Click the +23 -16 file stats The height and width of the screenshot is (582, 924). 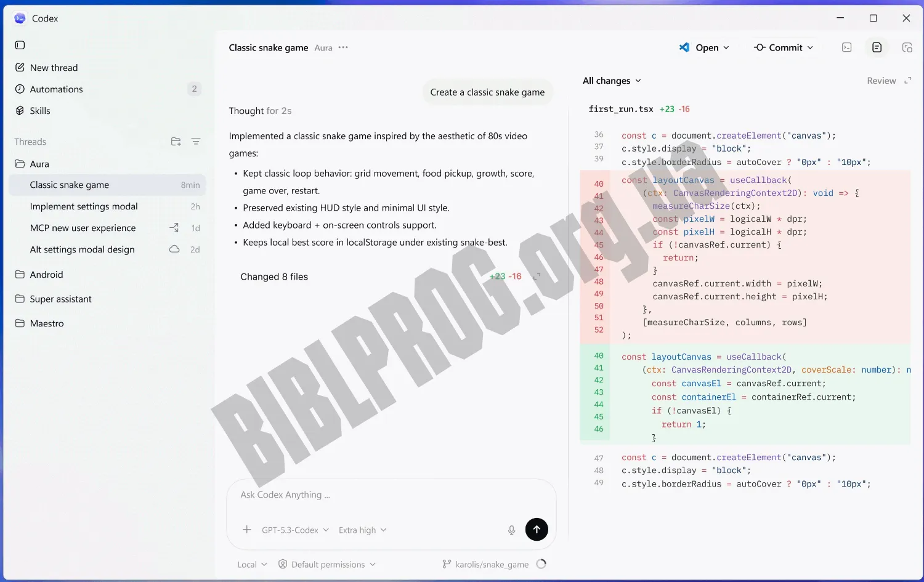675,109
